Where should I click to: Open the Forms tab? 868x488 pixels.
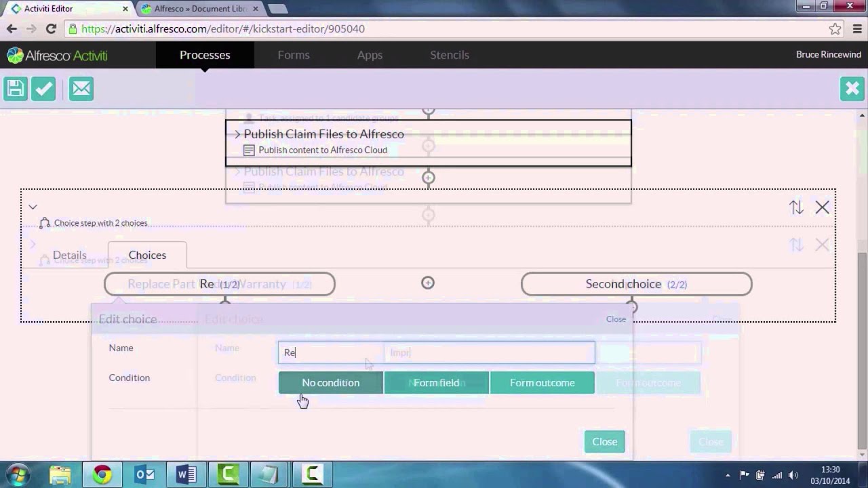tap(294, 55)
